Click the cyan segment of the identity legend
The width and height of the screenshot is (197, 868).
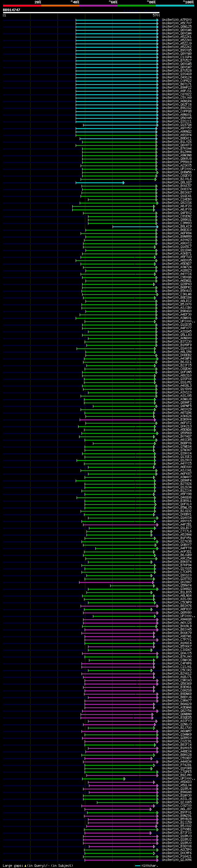[x=175, y=6]
